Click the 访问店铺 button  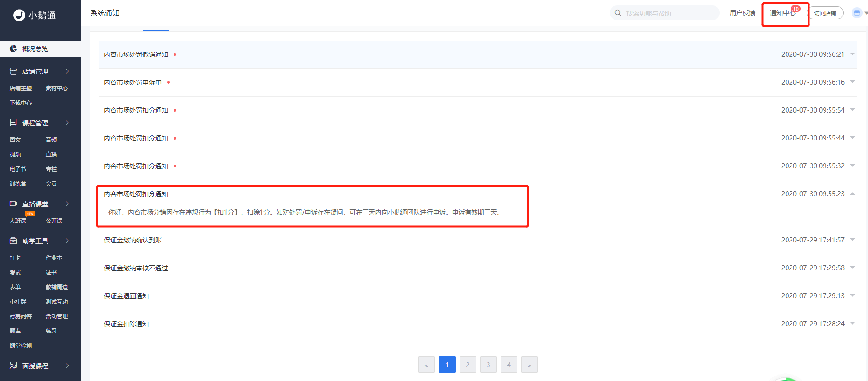pyautogui.click(x=825, y=13)
